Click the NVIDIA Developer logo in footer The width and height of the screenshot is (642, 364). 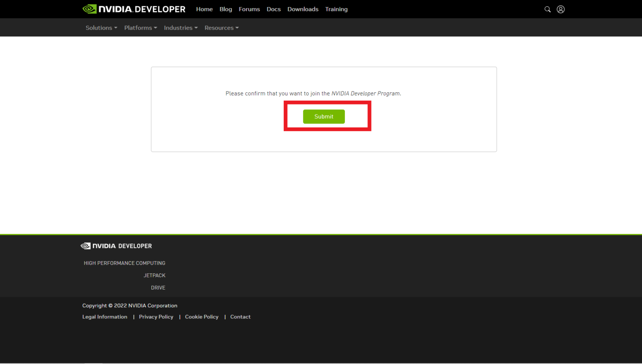tap(116, 246)
